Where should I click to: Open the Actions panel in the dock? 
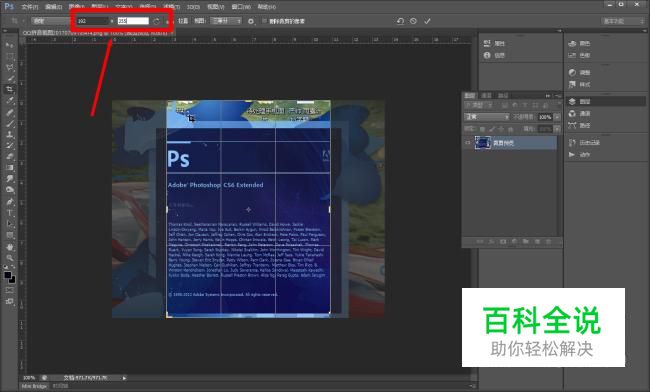[x=580, y=155]
